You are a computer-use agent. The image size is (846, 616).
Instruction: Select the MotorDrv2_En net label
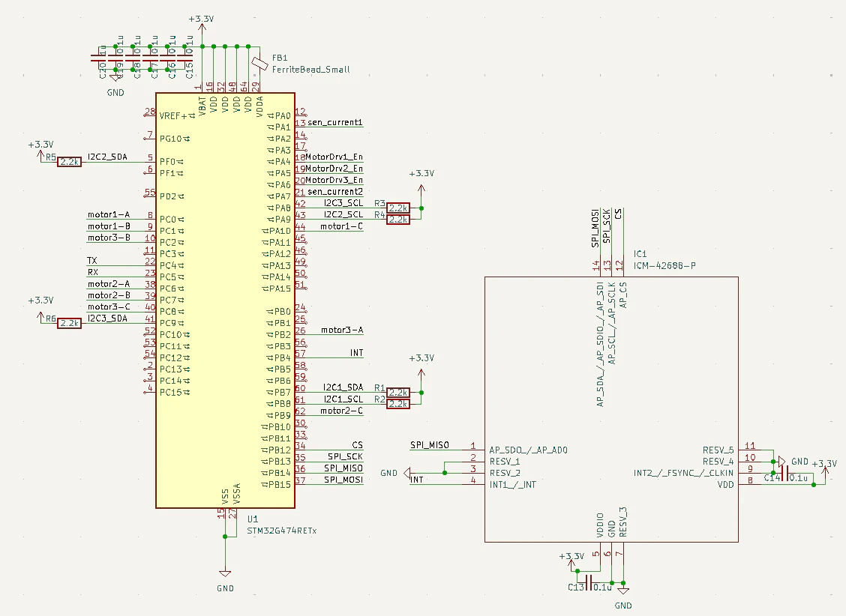(x=334, y=169)
